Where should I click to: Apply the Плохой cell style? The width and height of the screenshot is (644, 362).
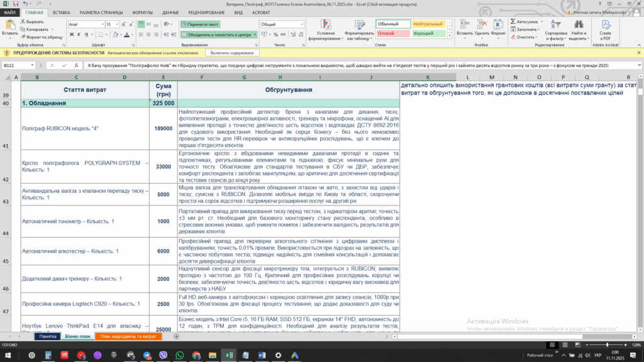[x=387, y=33]
